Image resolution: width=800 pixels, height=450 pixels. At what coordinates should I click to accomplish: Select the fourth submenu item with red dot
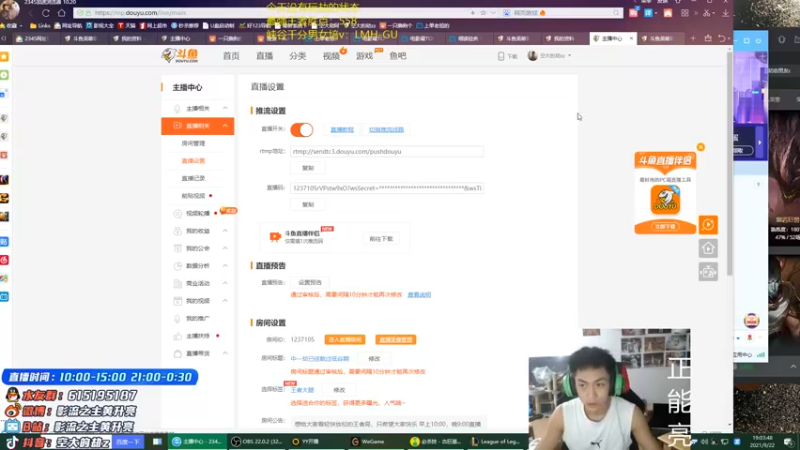[193, 195]
